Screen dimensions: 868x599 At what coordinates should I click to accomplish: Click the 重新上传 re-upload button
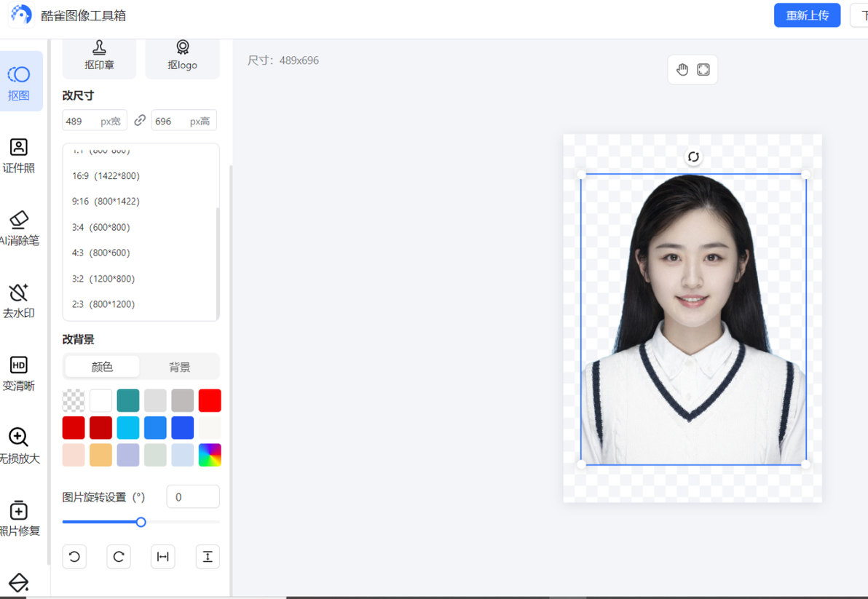[x=807, y=15]
